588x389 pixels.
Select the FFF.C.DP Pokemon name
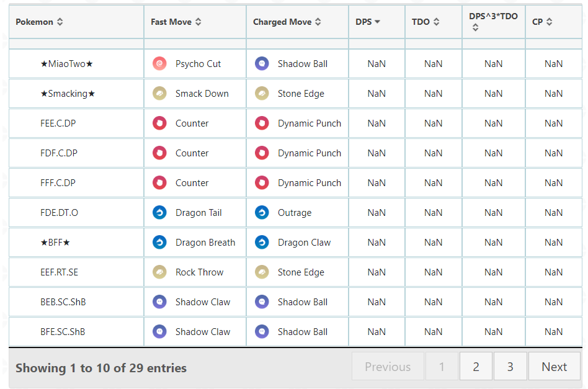(x=58, y=182)
